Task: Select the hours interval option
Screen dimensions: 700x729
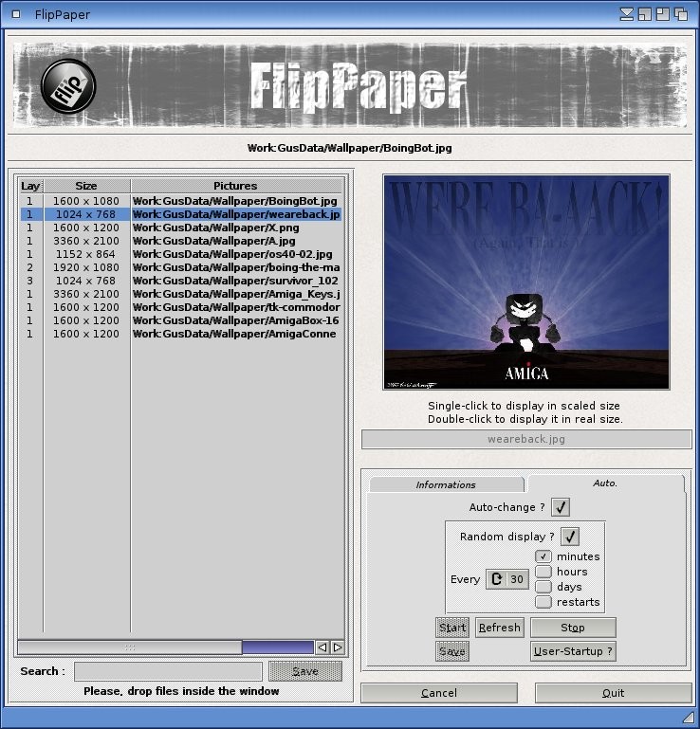Action: pyautogui.click(x=543, y=572)
